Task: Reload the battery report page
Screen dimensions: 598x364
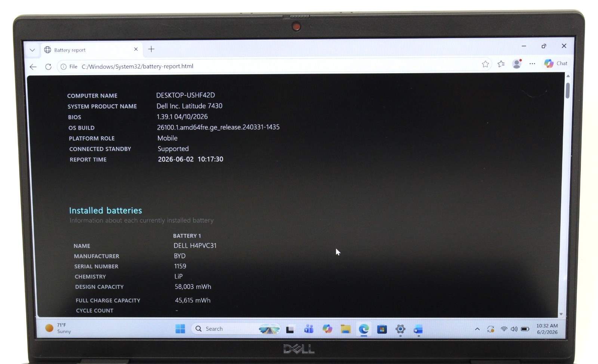Action: click(x=48, y=67)
